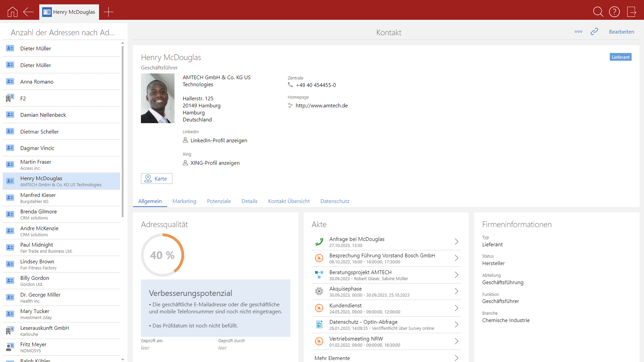The image size is (644, 362).
Task: Open a new tab with plus icon
Action: 108,12
